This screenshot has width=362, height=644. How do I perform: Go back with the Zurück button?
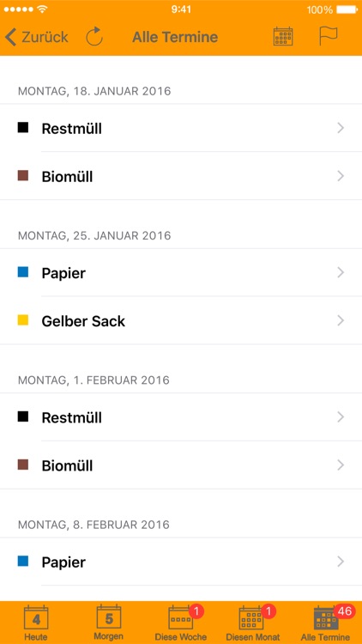pyautogui.click(x=37, y=37)
